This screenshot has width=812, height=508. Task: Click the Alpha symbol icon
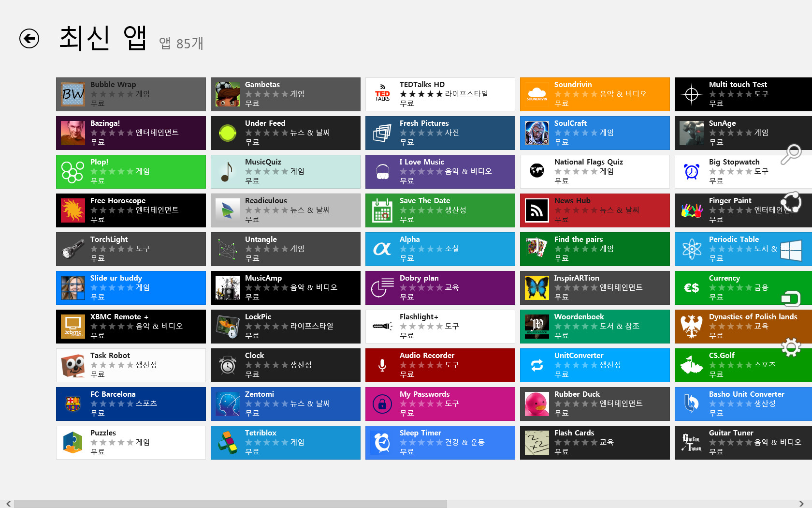pos(382,249)
